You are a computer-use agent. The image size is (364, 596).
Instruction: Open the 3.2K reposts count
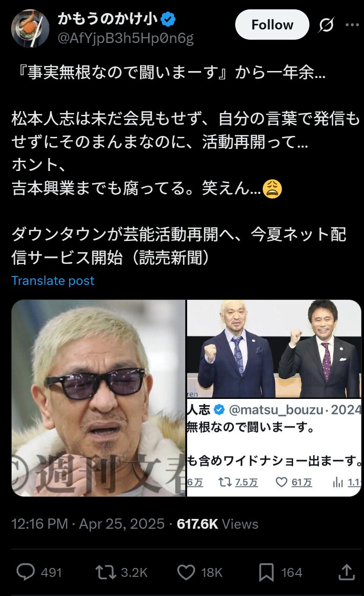(x=134, y=573)
